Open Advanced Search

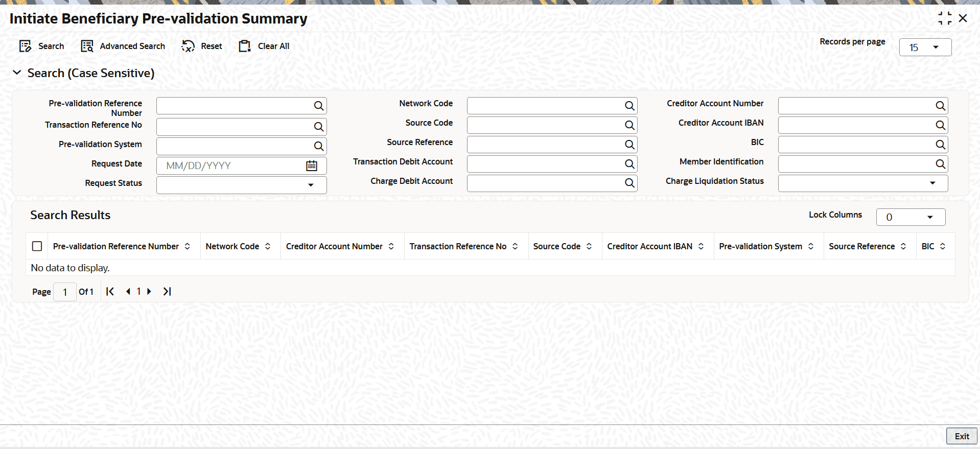(x=123, y=46)
